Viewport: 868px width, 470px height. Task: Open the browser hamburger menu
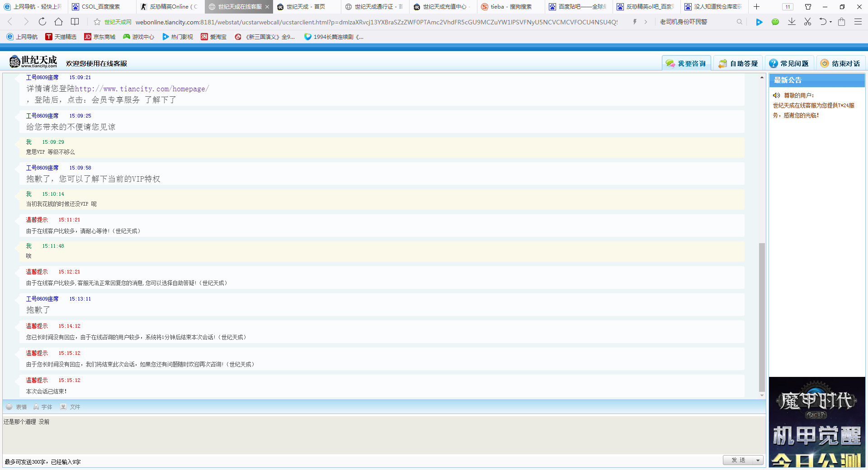(858, 22)
